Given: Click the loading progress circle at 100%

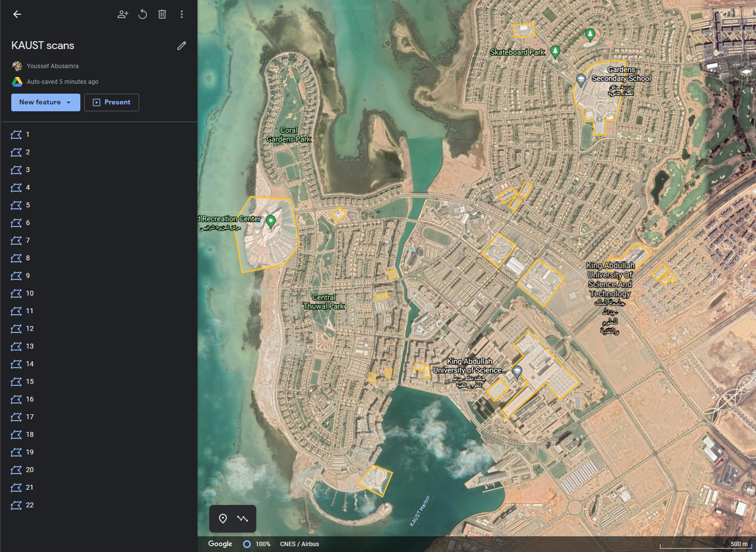Looking at the screenshot, I should point(247,544).
